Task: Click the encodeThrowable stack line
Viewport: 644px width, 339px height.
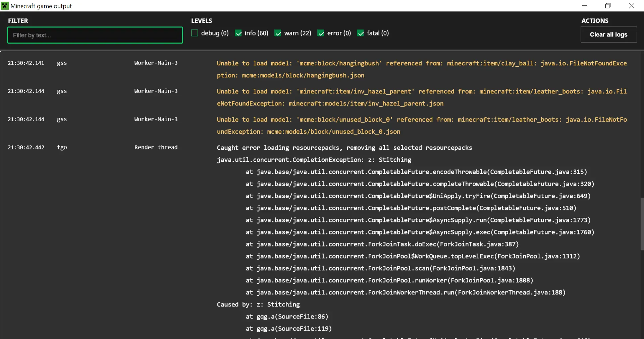Action: point(416,172)
